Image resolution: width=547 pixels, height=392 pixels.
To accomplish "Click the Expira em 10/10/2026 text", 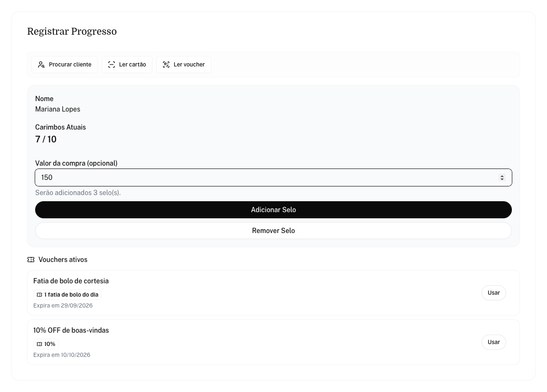I will (62, 355).
